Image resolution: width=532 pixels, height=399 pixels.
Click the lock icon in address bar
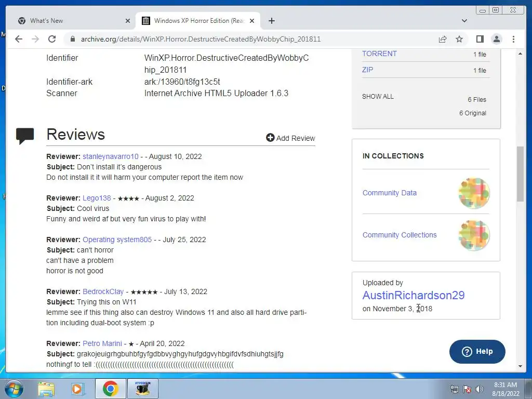[72, 39]
